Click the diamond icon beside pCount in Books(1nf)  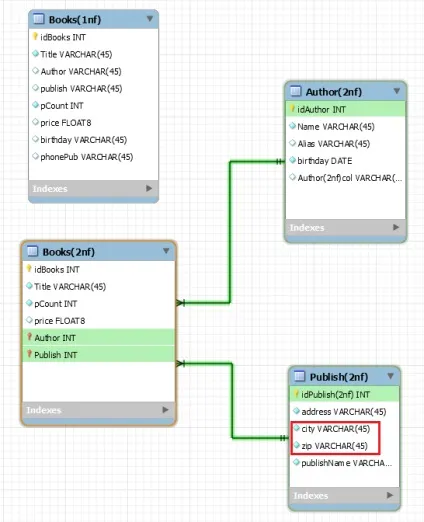tap(35, 105)
